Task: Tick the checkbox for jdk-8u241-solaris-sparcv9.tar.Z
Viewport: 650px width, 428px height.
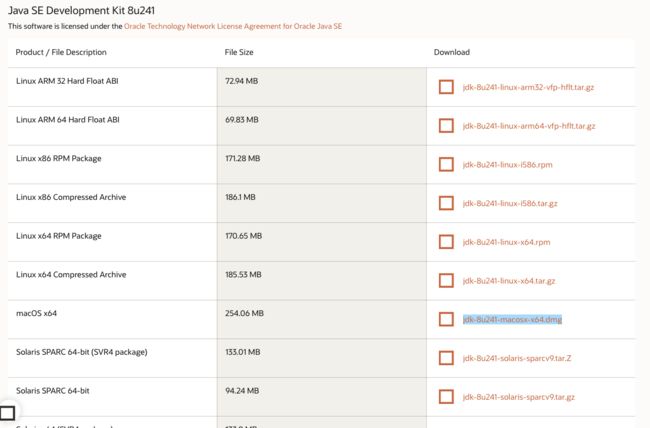Action: (446, 358)
